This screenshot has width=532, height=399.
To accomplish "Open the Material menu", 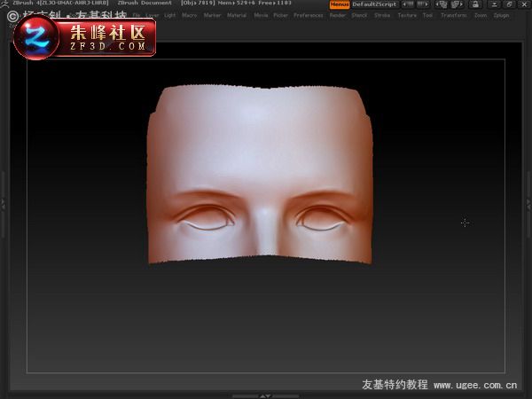I will click(237, 15).
